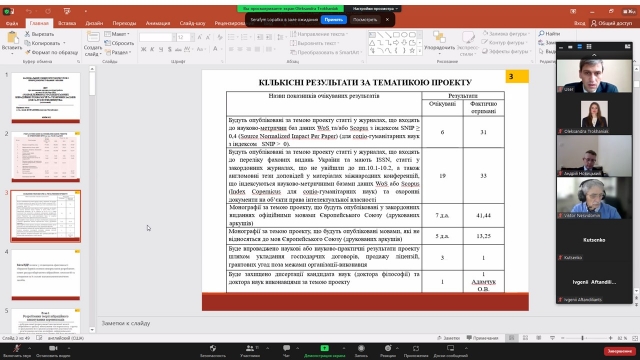The height and width of the screenshot is (360, 640).
Task: Open Слайд-шоу ribbon tab
Action: 192,23
